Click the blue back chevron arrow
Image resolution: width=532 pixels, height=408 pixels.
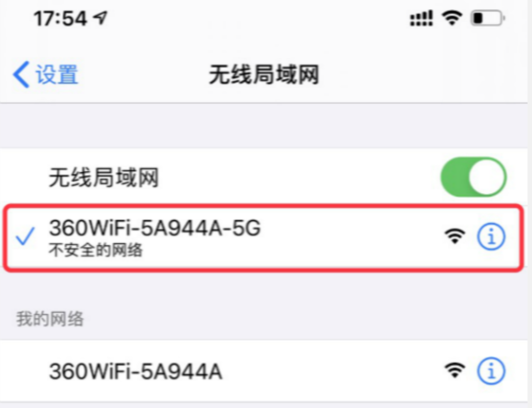(21, 75)
